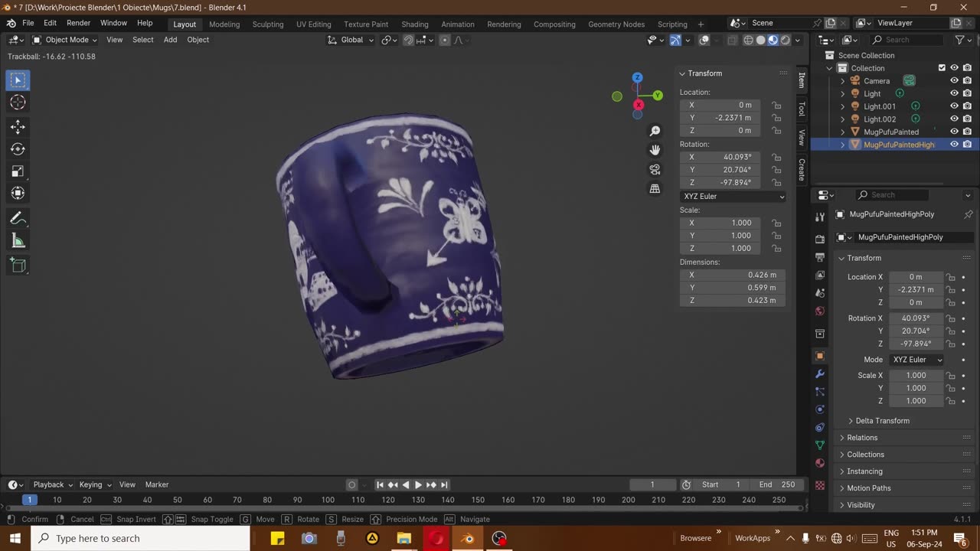Open the Playback popover
This screenshot has height=551, width=980.
coord(52,484)
